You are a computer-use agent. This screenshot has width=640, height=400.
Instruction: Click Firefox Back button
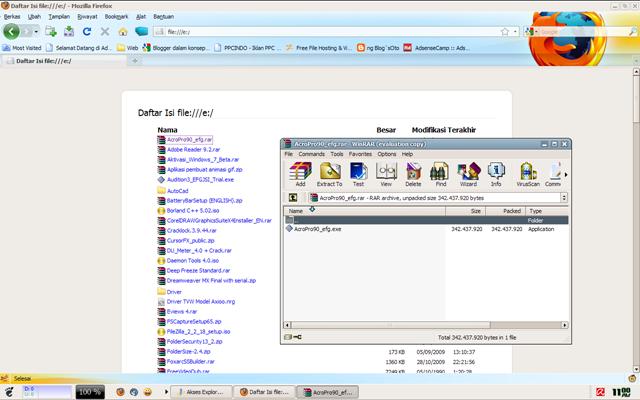point(11,31)
